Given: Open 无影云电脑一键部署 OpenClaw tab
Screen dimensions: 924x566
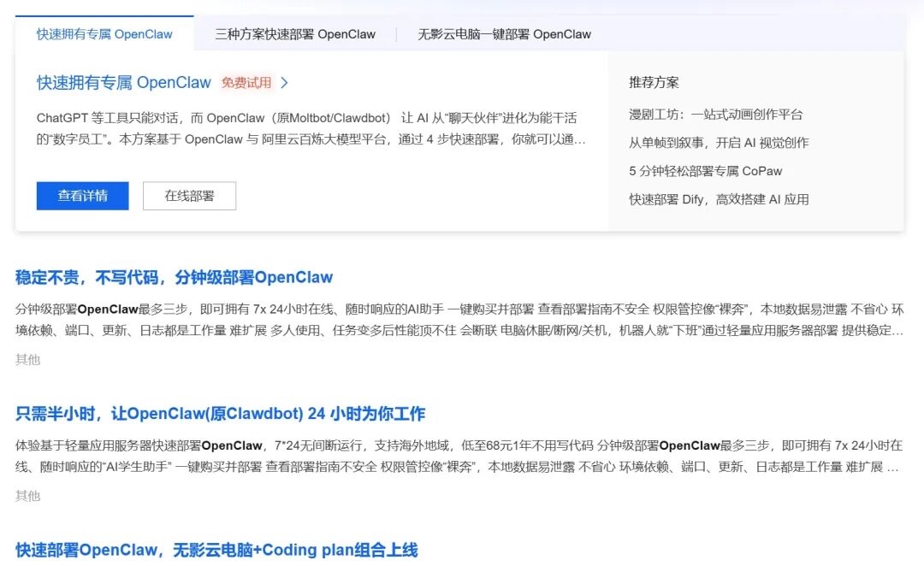Looking at the screenshot, I should coord(504,34).
